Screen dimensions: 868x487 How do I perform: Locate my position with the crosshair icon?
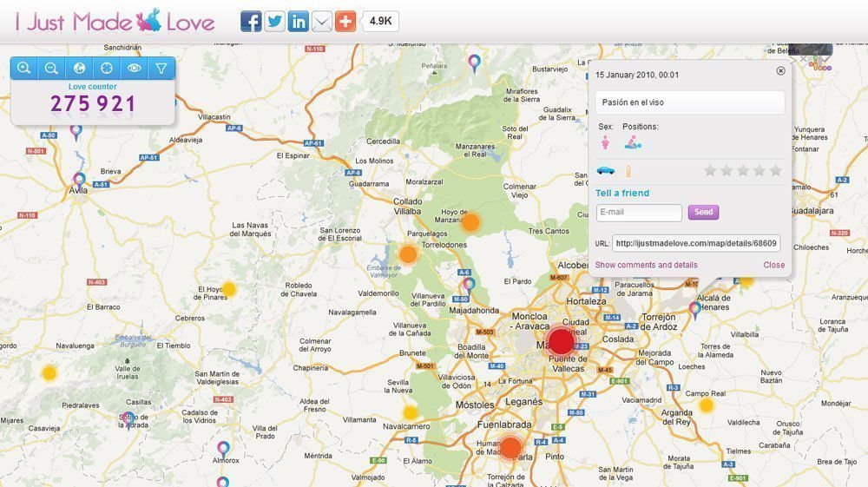(106, 68)
